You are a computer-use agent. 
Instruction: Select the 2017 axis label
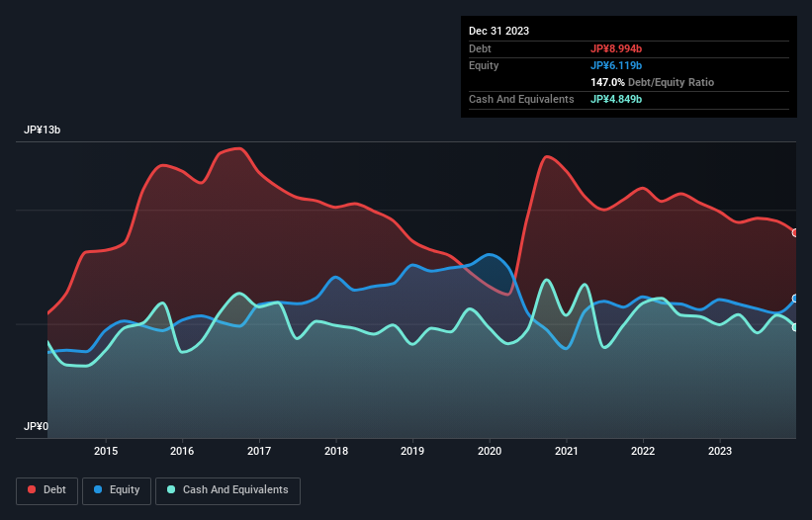click(259, 451)
